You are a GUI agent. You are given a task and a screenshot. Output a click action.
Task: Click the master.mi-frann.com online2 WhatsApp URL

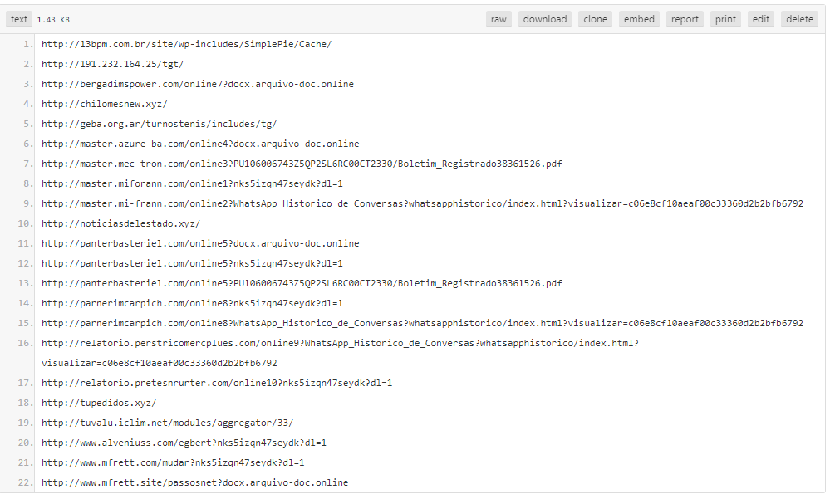coord(422,203)
